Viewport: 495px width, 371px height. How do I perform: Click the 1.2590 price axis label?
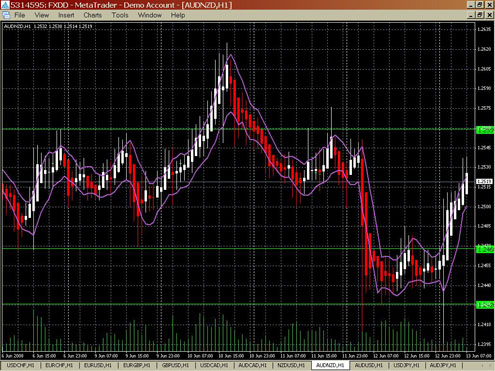(484, 88)
